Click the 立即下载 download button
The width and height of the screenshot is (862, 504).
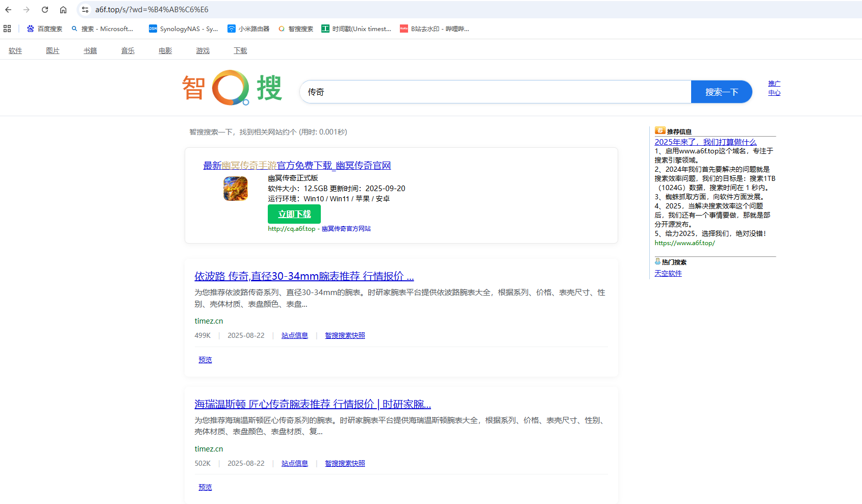point(294,214)
